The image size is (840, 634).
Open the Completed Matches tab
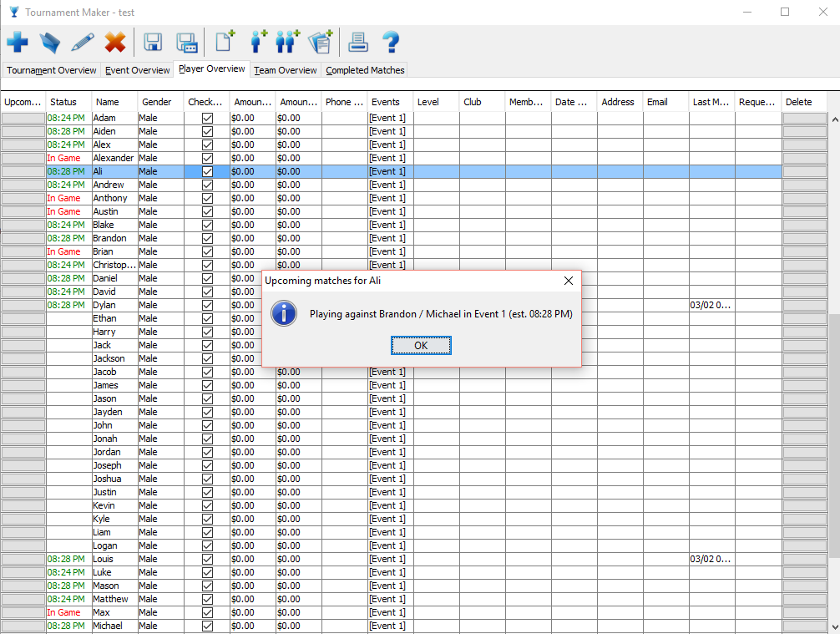click(365, 70)
